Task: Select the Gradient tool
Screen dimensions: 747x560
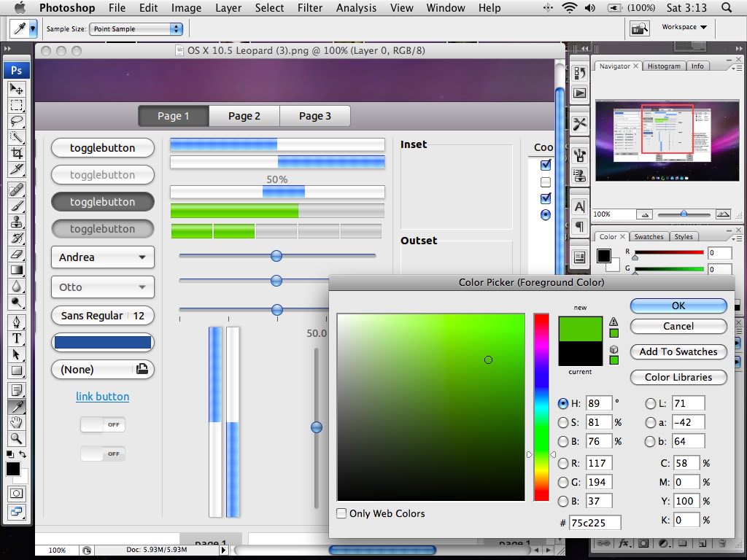Action: tap(17, 271)
